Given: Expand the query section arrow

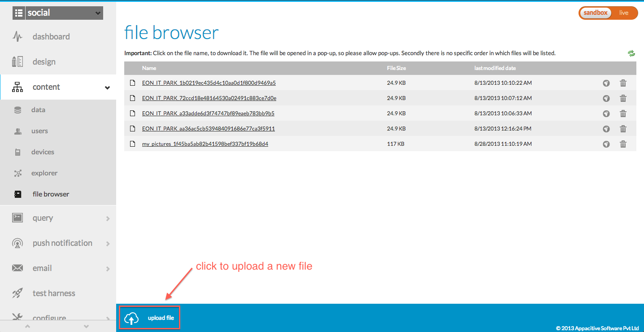Looking at the screenshot, I should pos(108,218).
